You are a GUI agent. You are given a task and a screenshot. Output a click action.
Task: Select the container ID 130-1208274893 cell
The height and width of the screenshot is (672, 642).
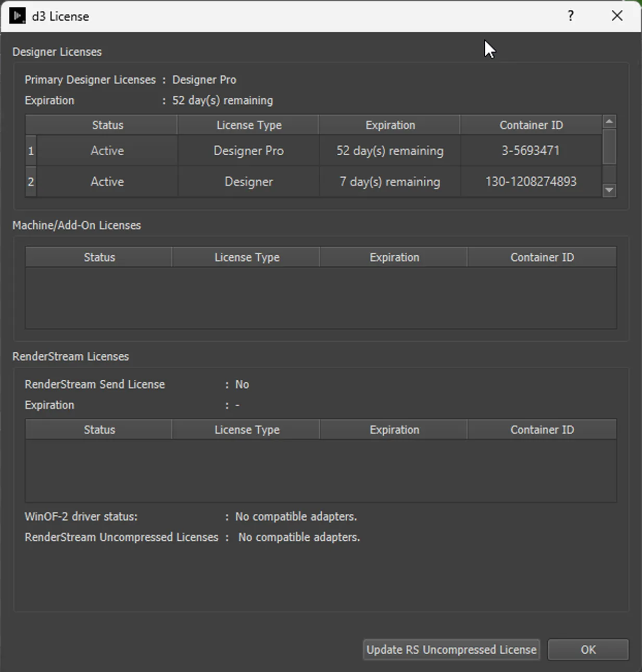pyautogui.click(x=531, y=182)
